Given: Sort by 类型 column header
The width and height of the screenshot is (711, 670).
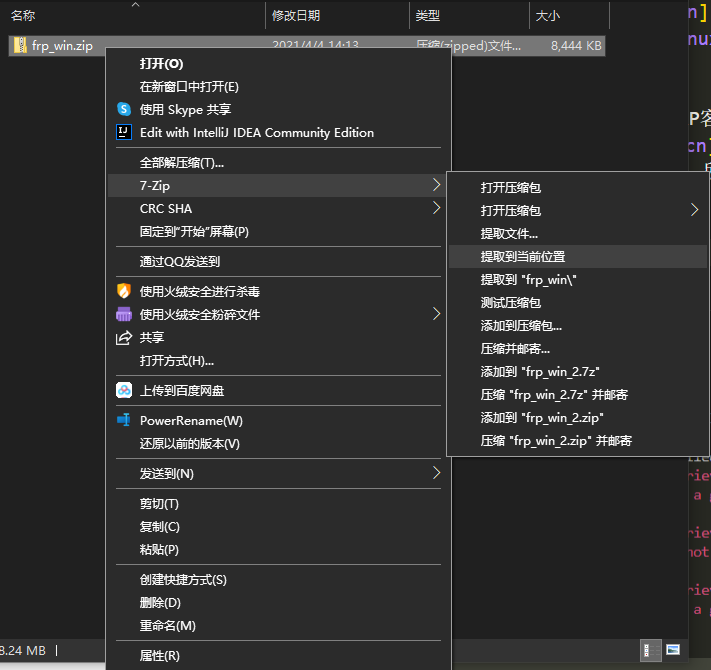Looking at the screenshot, I should coord(428,16).
